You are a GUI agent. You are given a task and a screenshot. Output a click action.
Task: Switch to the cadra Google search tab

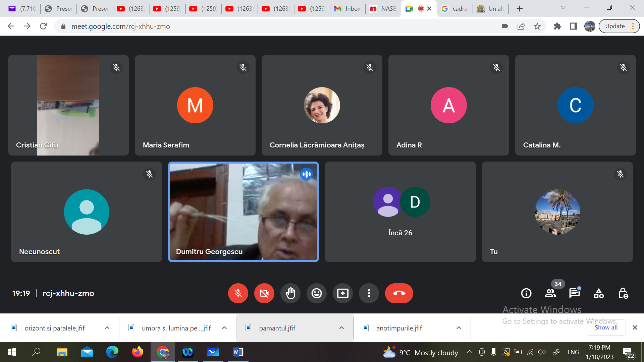pyautogui.click(x=455, y=9)
